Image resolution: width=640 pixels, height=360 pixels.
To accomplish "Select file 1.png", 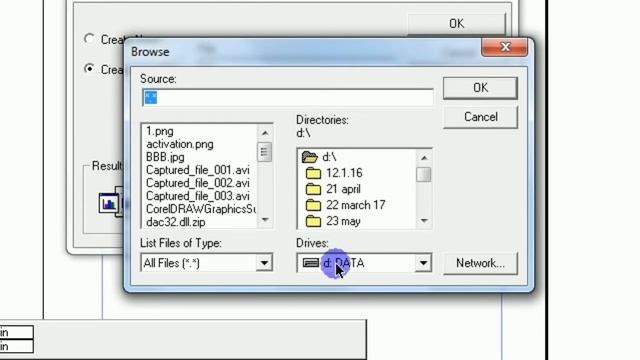I will click(160, 131).
